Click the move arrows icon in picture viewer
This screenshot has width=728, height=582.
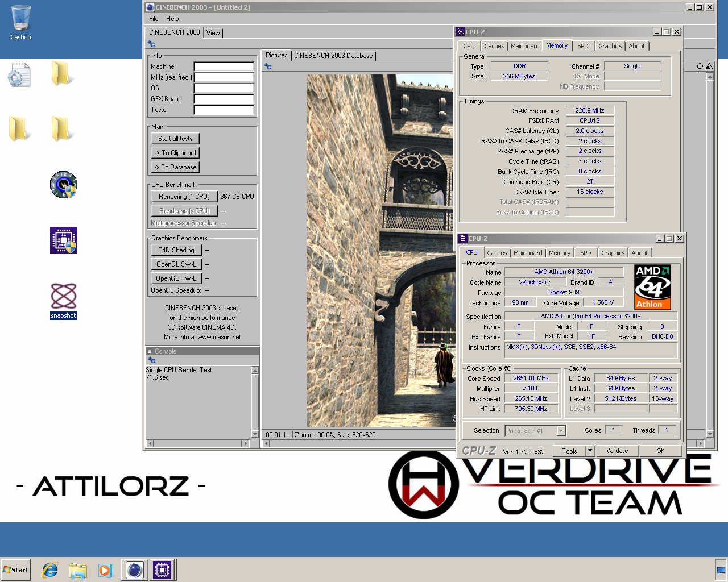click(700, 66)
